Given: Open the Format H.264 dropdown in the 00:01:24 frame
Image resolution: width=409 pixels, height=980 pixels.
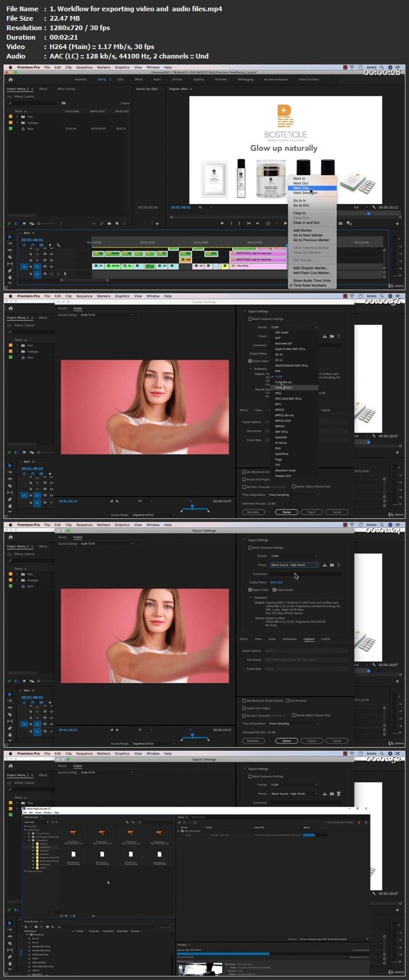Looking at the screenshot, I should [x=294, y=556].
